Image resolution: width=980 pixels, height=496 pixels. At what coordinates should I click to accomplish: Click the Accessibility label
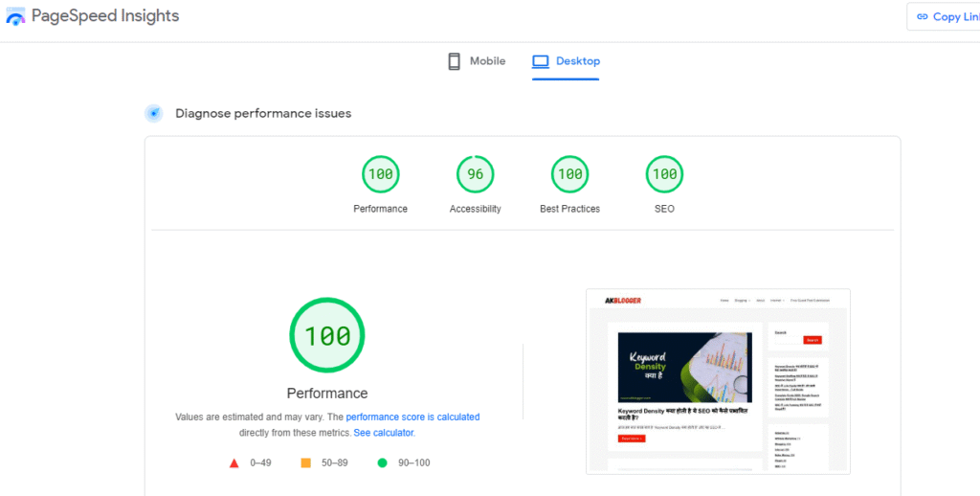pyautogui.click(x=475, y=209)
